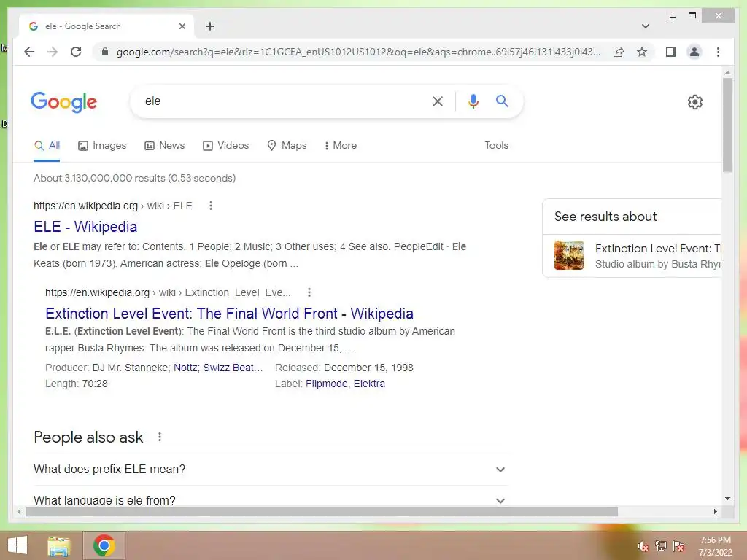Open options for Extinction_Level_Eve result

[309, 292]
